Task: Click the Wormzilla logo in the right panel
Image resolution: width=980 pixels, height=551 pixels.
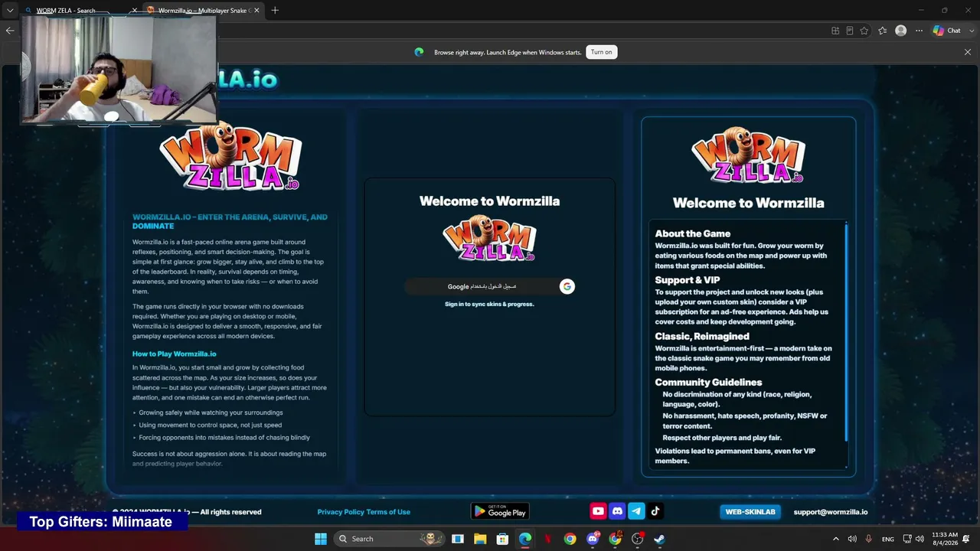Action: point(748,155)
